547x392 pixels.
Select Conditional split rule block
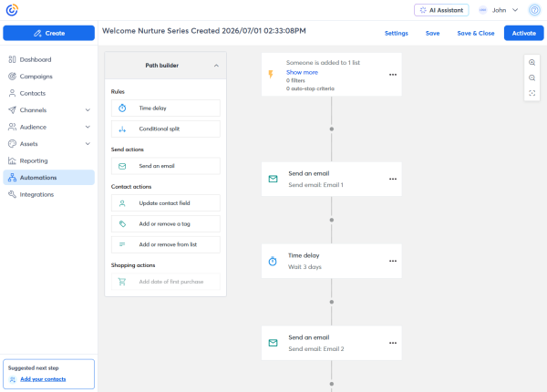click(166, 129)
